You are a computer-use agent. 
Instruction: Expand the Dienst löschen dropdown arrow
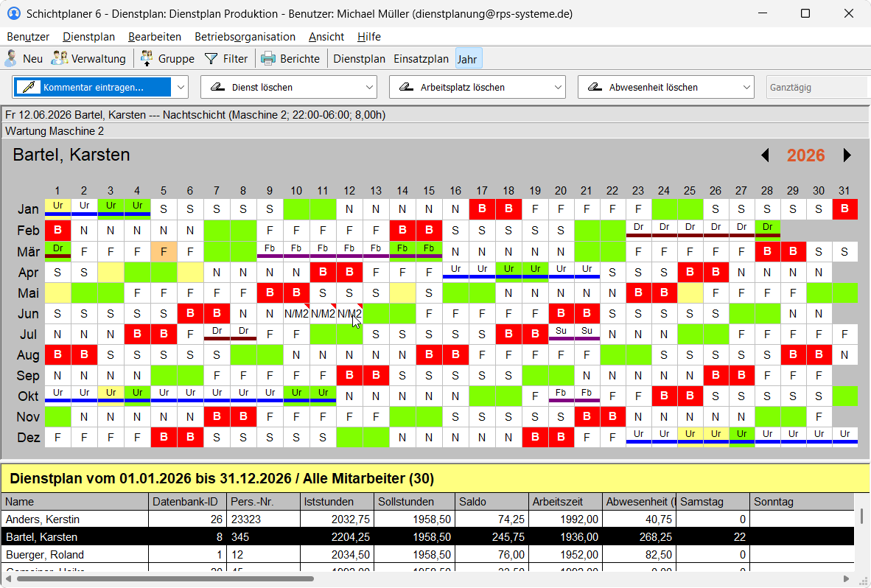(x=369, y=87)
